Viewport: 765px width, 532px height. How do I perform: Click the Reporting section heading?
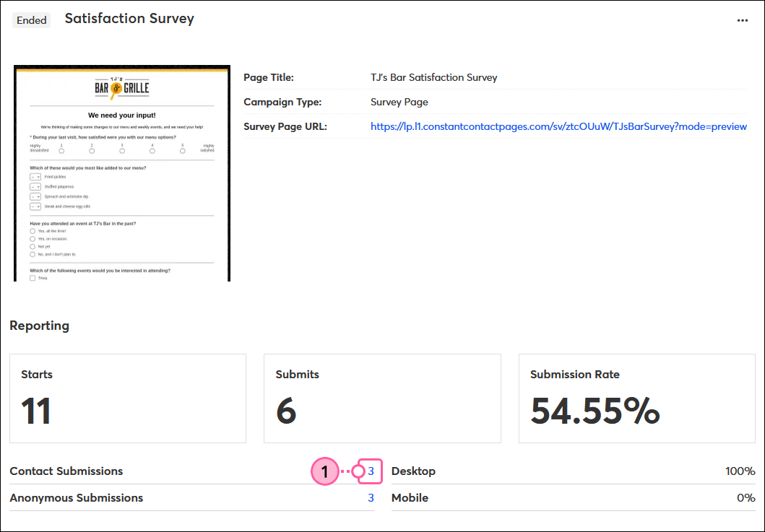(40, 326)
